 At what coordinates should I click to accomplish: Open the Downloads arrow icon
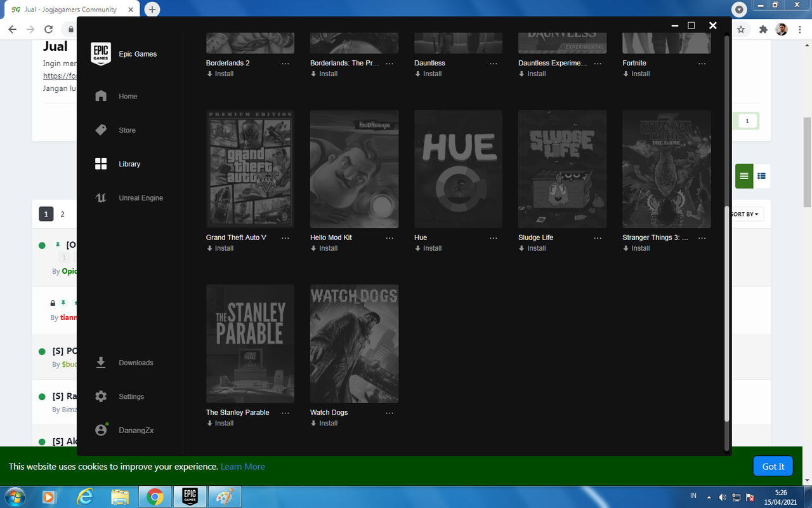[x=101, y=363]
